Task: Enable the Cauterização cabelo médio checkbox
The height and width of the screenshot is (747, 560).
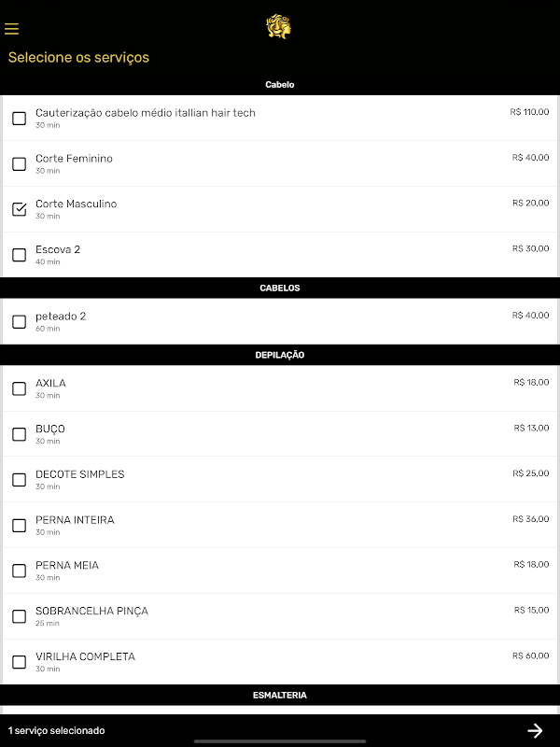Action: point(19,119)
